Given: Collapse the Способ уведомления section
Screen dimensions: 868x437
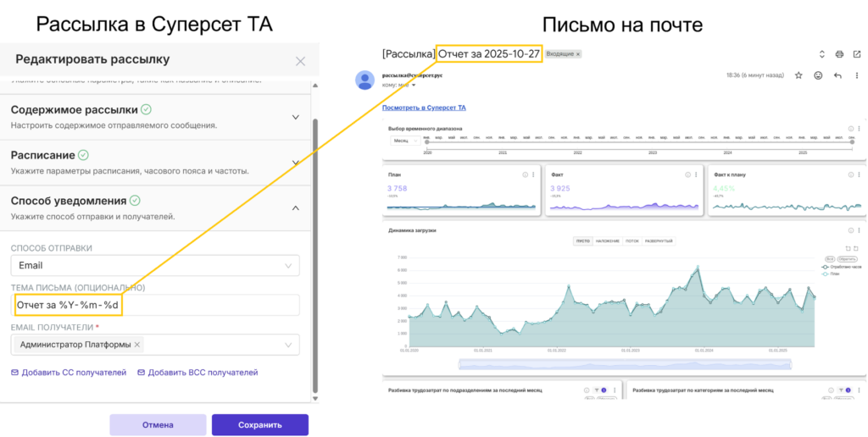Looking at the screenshot, I should [296, 208].
